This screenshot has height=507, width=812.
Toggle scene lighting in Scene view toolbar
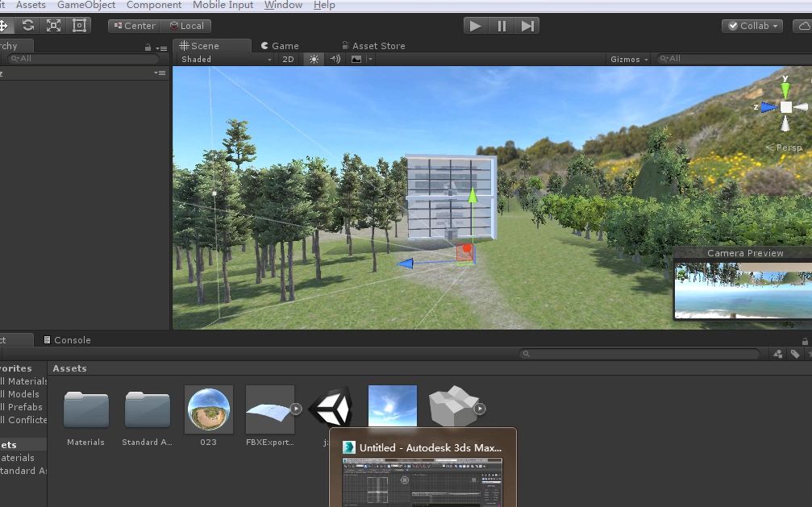(x=313, y=59)
